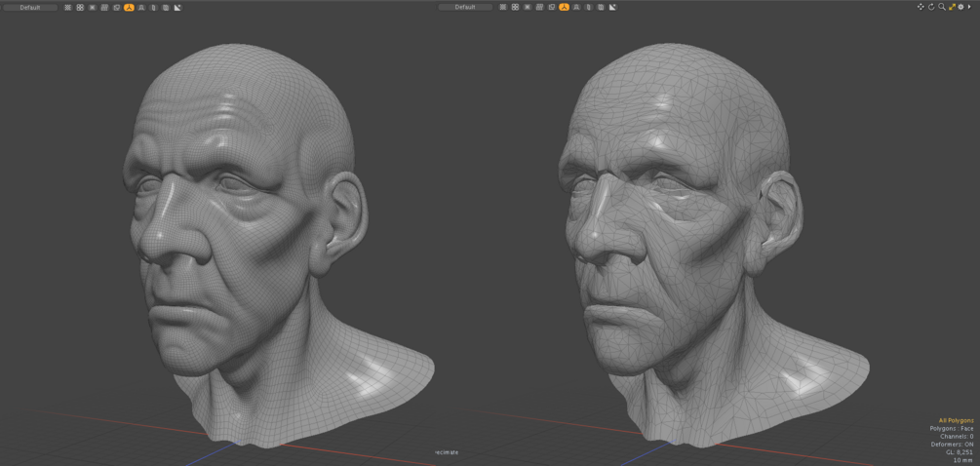
Task: Click the black-white diagonal icon in right viewport
Action: tap(612, 8)
